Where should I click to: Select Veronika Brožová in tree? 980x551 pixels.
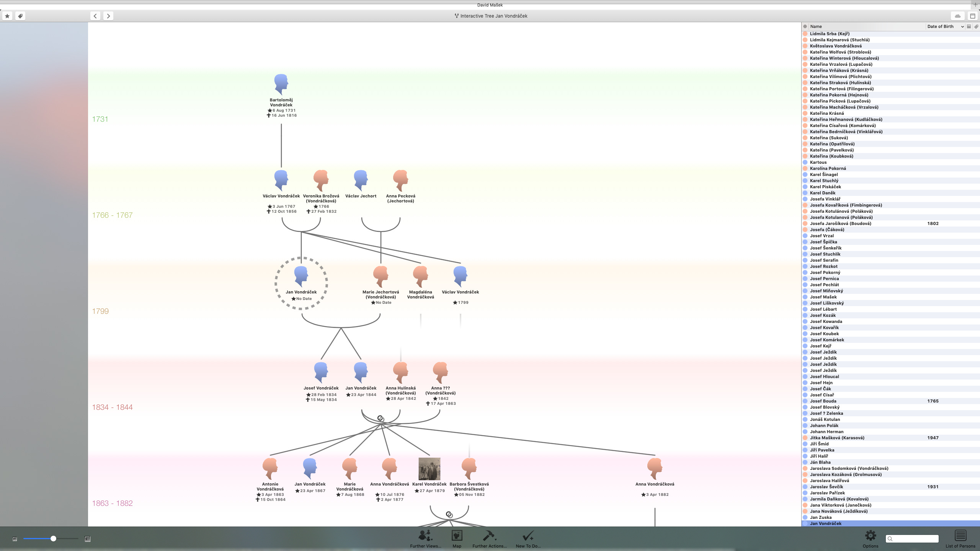click(321, 191)
